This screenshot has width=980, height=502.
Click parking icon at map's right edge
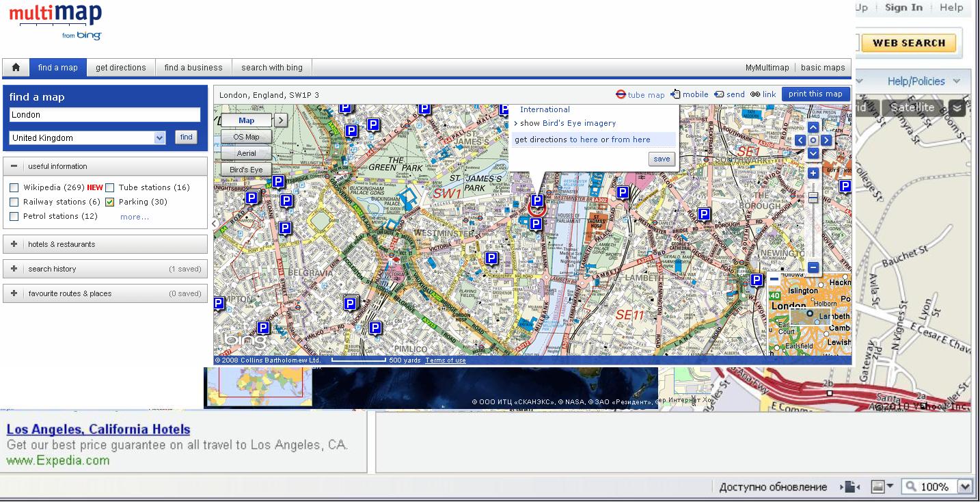tap(845, 186)
